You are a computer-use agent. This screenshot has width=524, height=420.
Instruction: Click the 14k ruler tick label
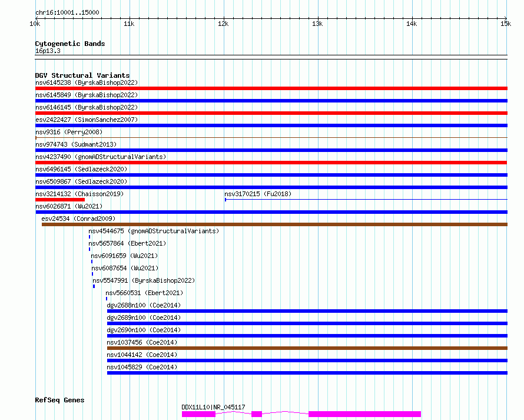tap(412, 24)
